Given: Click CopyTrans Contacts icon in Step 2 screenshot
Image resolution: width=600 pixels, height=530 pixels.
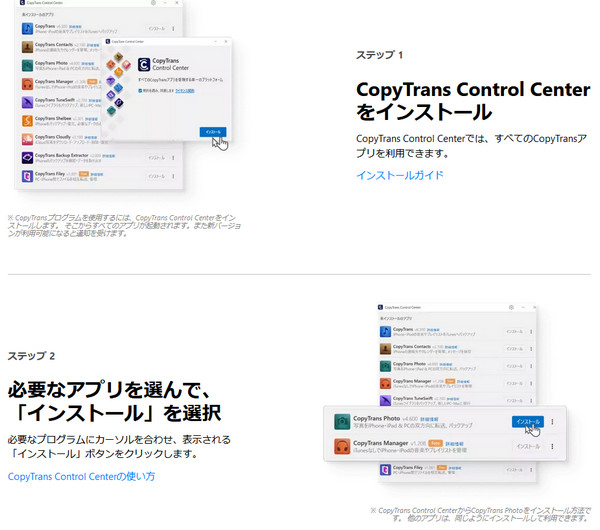Looking at the screenshot, I should pos(385,349).
